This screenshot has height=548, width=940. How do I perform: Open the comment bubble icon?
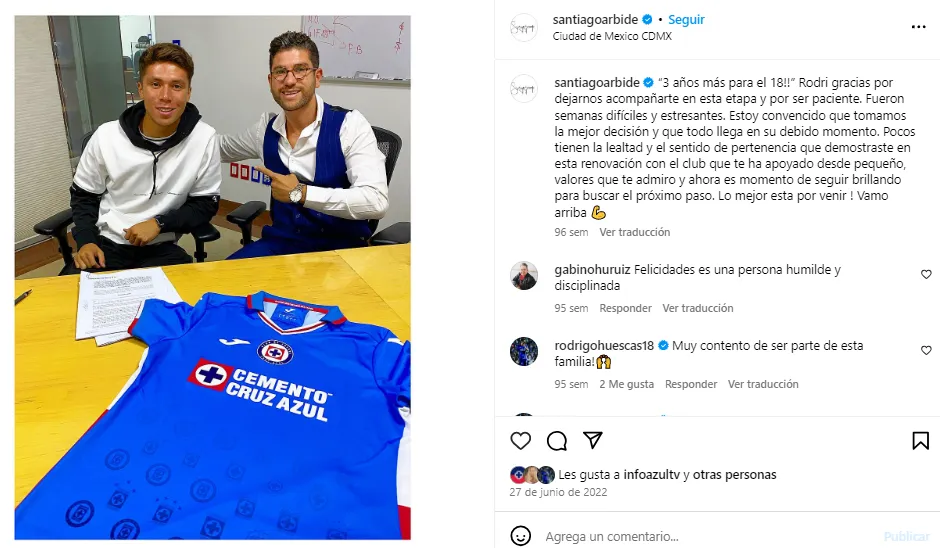click(556, 441)
